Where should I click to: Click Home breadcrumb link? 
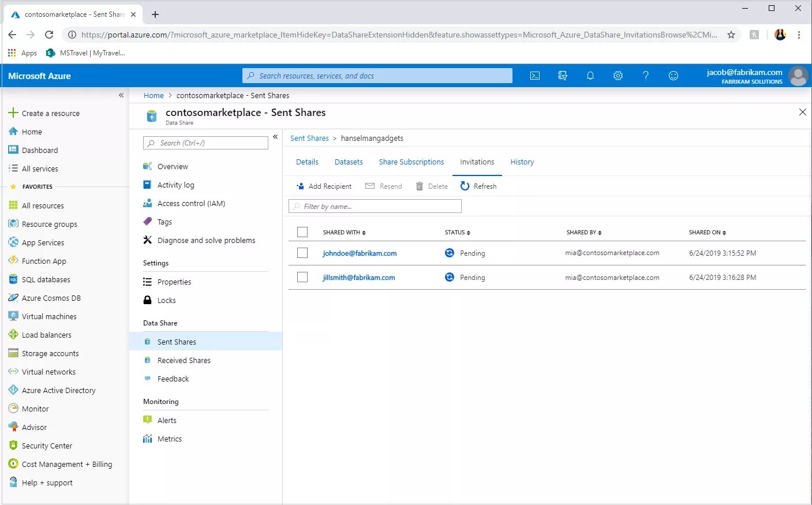tap(154, 95)
